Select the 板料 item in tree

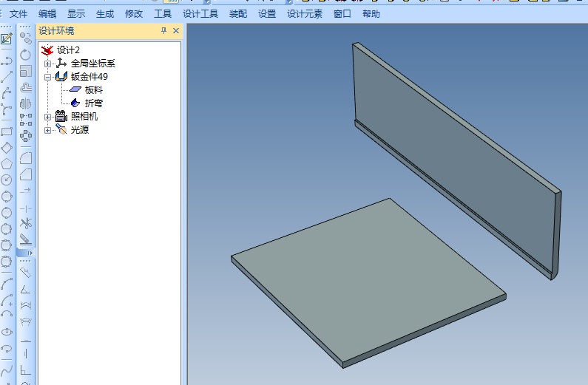pyautogui.click(x=93, y=90)
